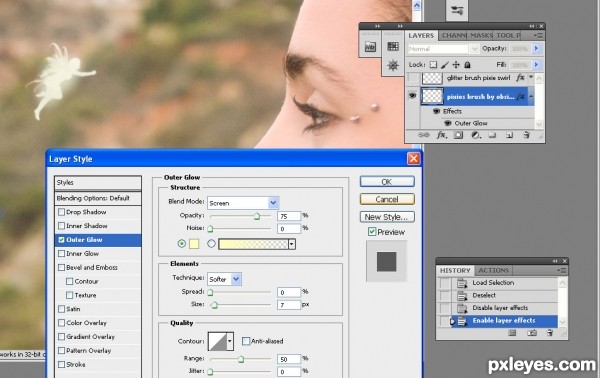This screenshot has width=600, height=378.
Task: Enable the Satin checkbox
Action: tap(61, 309)
